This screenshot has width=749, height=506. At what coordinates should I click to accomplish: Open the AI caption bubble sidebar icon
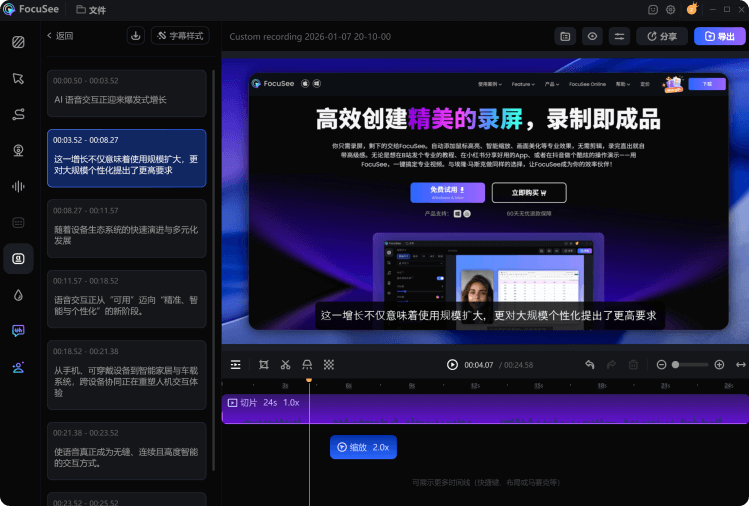tap(18, 331)
